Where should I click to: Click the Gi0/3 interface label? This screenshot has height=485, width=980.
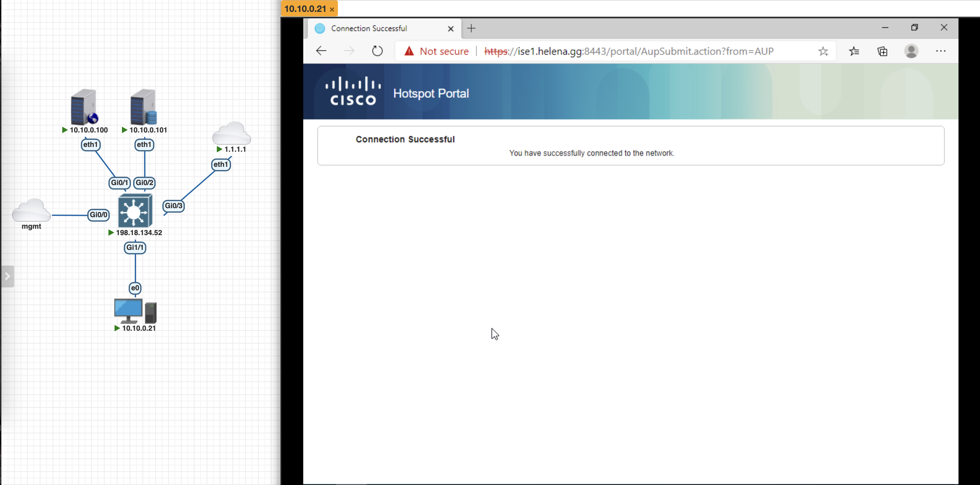(174, 206)
